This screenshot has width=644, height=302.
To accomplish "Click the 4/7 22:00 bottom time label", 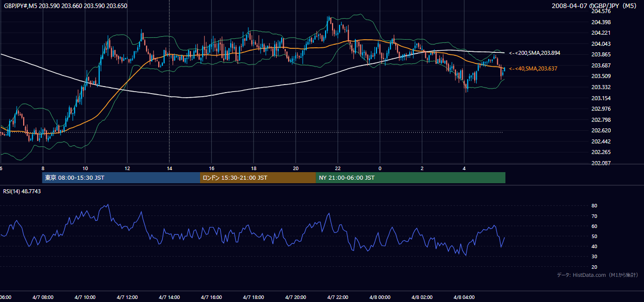I will click(338, 297).
